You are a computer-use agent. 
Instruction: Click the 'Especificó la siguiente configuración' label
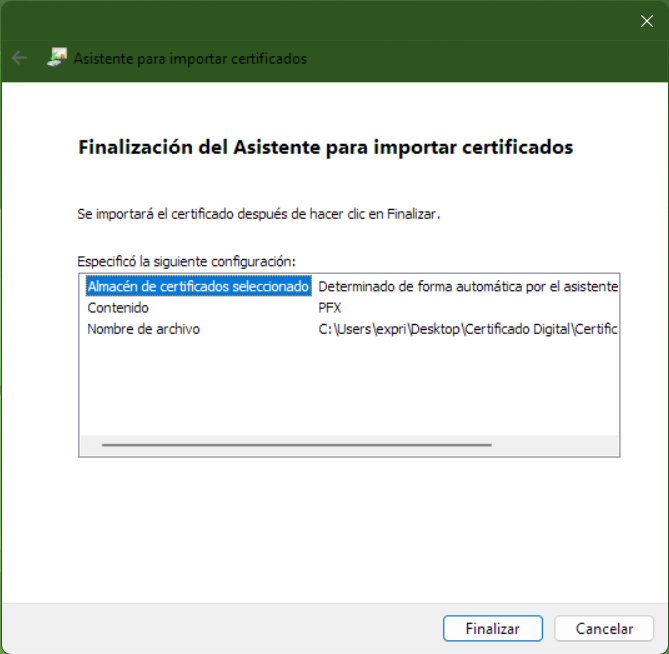coord(186,260)
